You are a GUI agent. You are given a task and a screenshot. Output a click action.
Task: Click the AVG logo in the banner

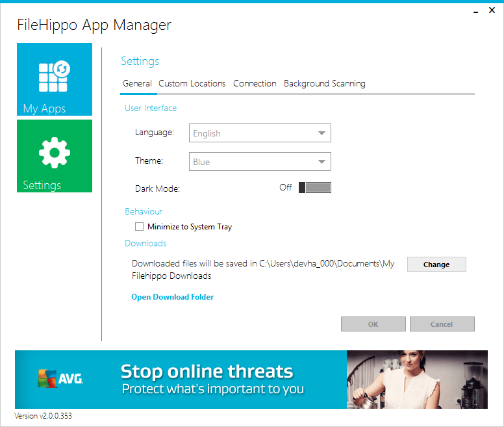coord(60,378)
